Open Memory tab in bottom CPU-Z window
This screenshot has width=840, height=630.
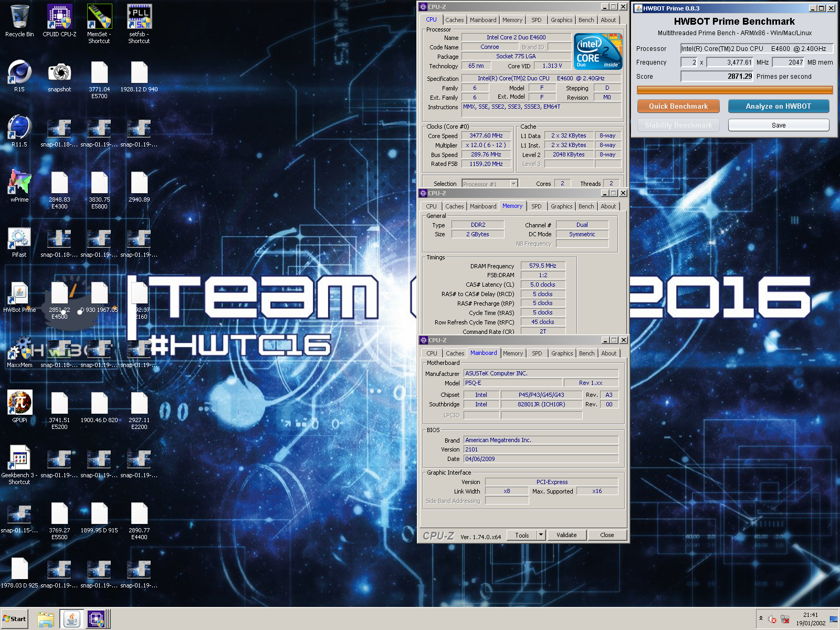click(513, 353)
